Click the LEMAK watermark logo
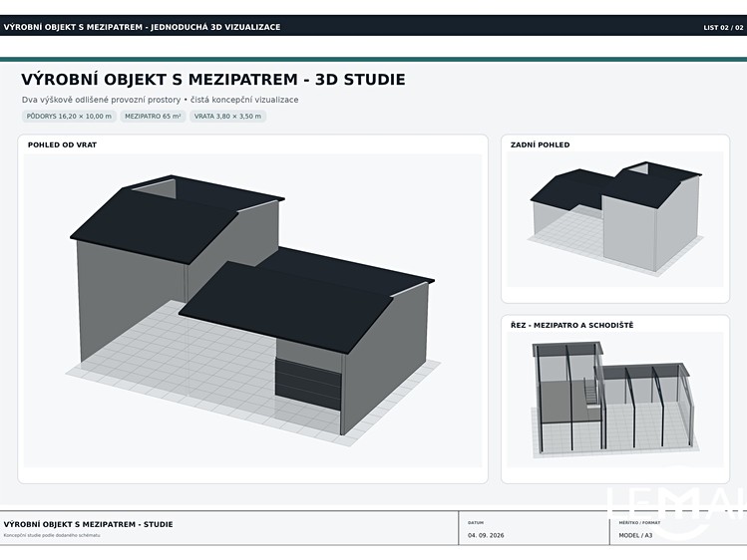Viewport: 747px width, 560px height. tap(676, 504)
